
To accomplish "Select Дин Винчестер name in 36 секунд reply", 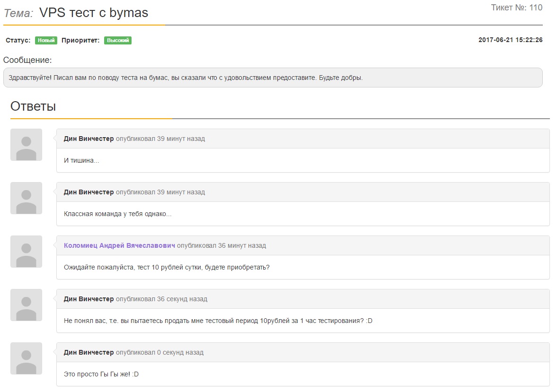I will point(88,299).
